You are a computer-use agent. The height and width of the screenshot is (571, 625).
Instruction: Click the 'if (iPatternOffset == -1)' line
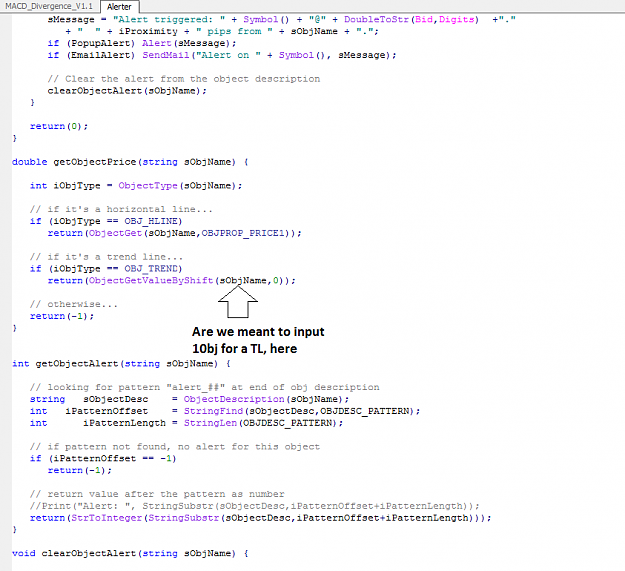[x=103, y=459]
